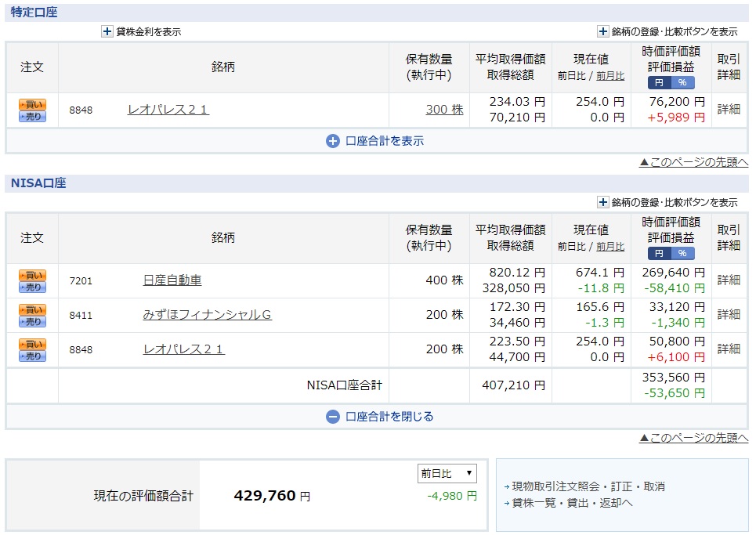Click 前月比 link in NISA口座 header
Image resolution: width=756 pixels, height=535 pixels.
[x=610, y=246]
